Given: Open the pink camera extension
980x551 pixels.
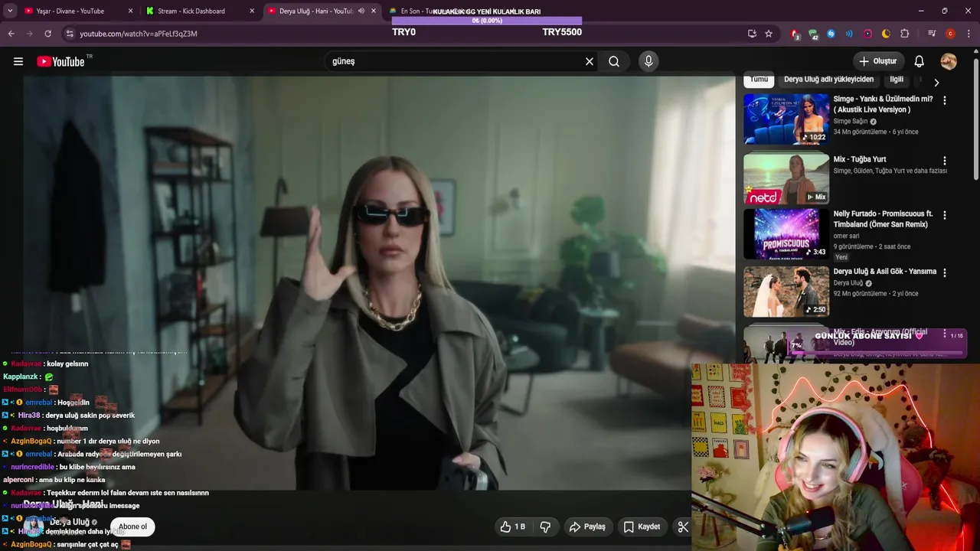Looking at the screenshot, I should point(867,34).
